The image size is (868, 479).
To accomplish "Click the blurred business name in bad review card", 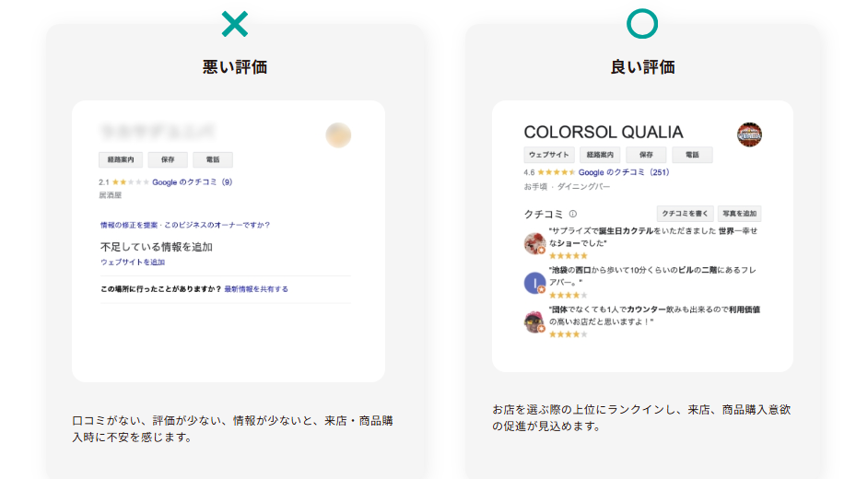I will click(x=158, y=131).
